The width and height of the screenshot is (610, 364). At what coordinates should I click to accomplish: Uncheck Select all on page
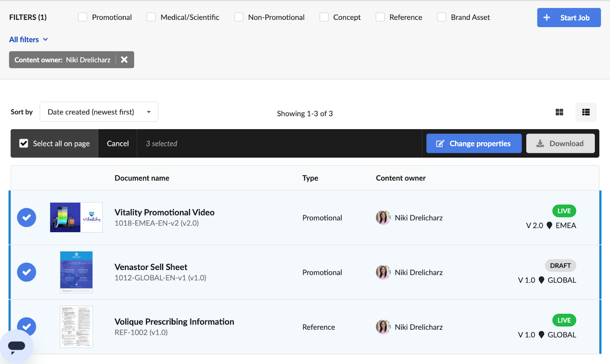tap(24, 143)
